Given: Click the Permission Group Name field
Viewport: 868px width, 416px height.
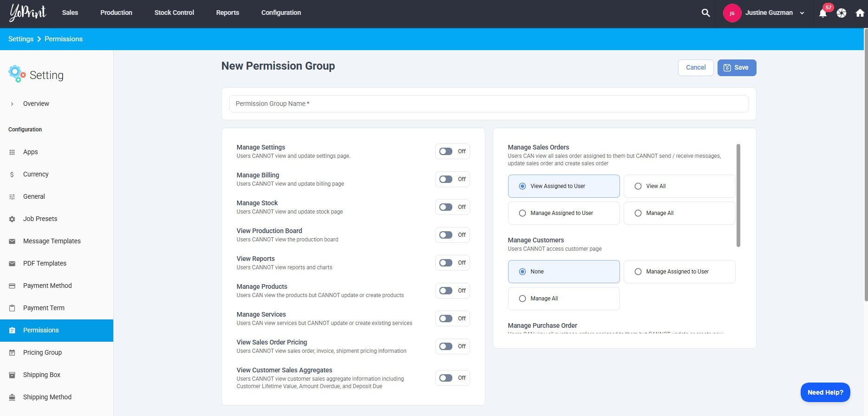Looking at the screenshot, I should 489,104.
